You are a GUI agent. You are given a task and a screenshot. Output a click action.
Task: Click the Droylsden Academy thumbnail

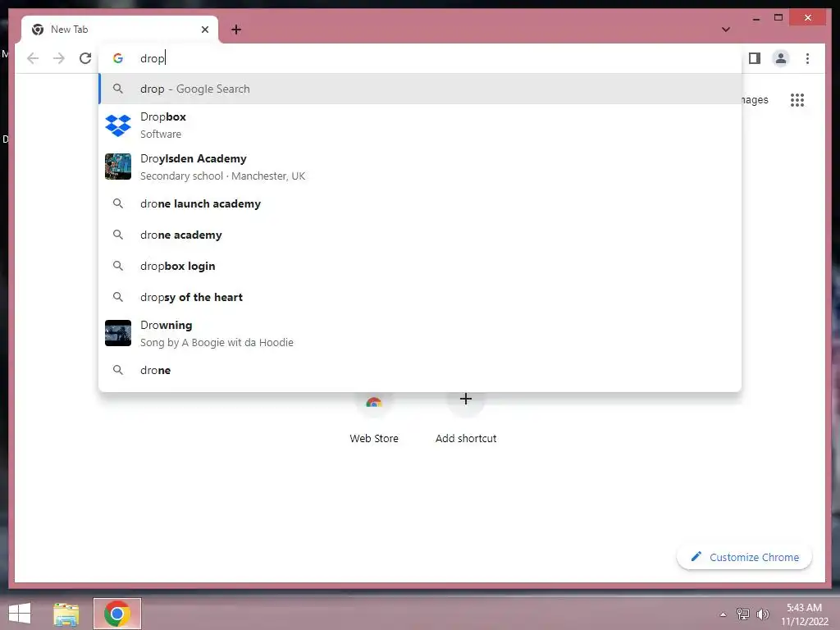tap(118, 167)
